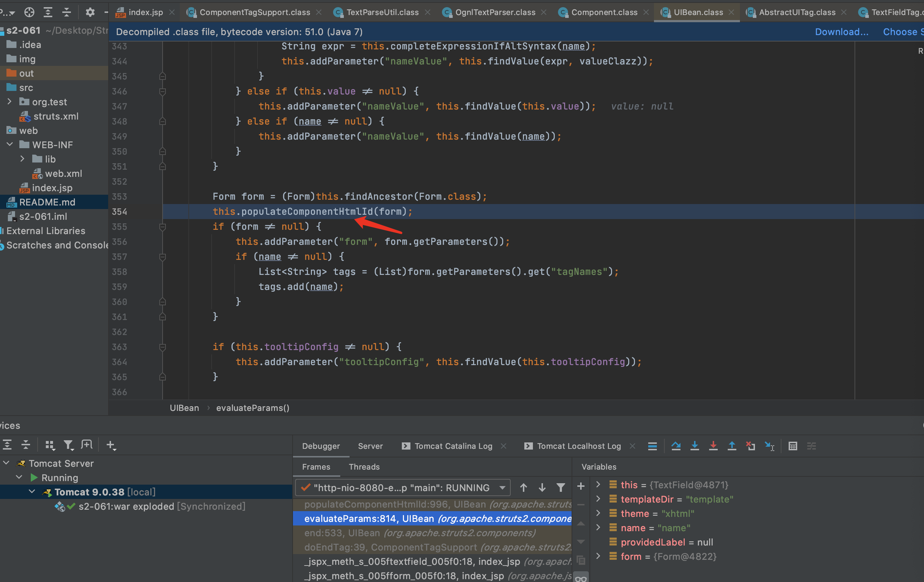Click the Download... sources link

842,32
